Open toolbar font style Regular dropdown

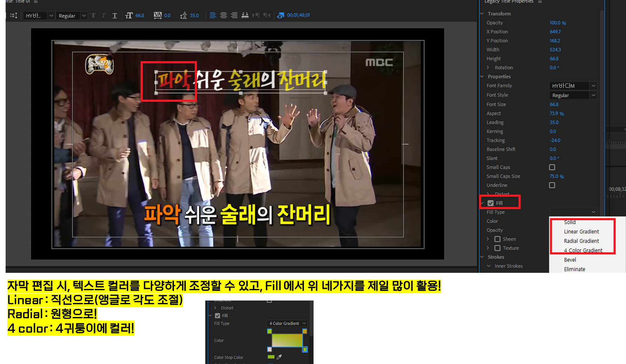click(x=84, y=16)
